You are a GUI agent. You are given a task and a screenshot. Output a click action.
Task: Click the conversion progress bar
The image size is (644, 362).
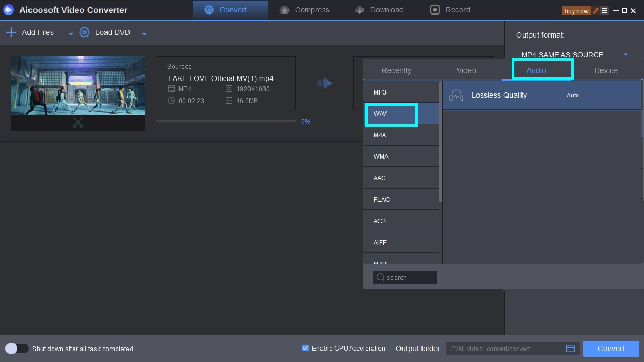tap(225, 121)
